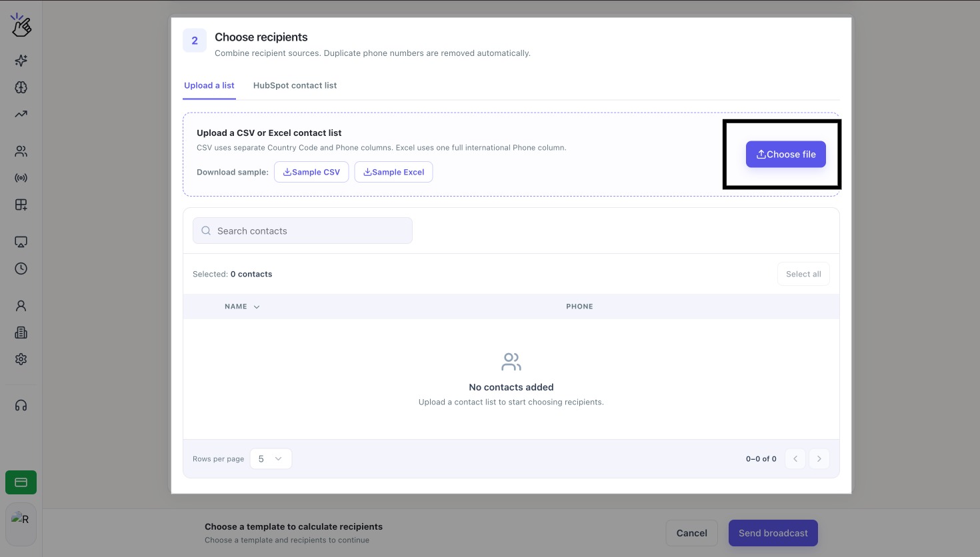Go to next page of contacts
Image resolution: width=980 pixels, height=557 pixels.
[x=819, y=458]
